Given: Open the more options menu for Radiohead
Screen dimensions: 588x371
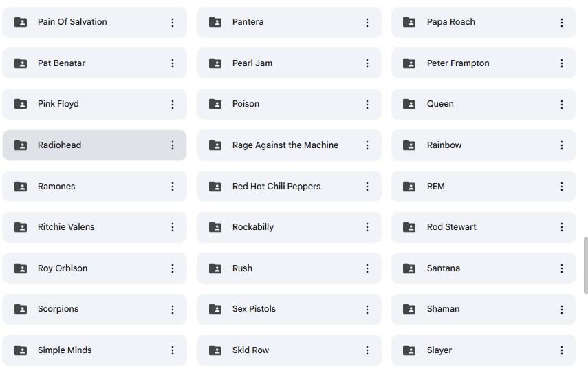Looking at the screenshot, I should 173,145.
